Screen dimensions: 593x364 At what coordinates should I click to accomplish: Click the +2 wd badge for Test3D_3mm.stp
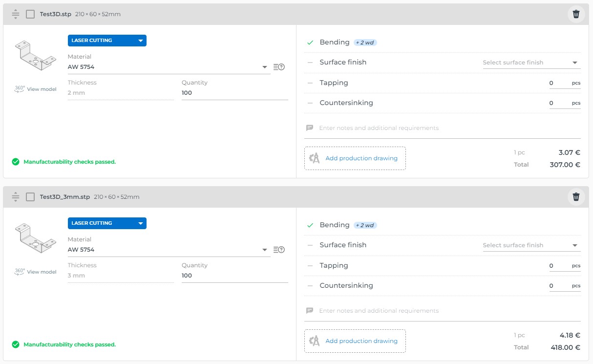pyautogui.click(x=365, y=225)
